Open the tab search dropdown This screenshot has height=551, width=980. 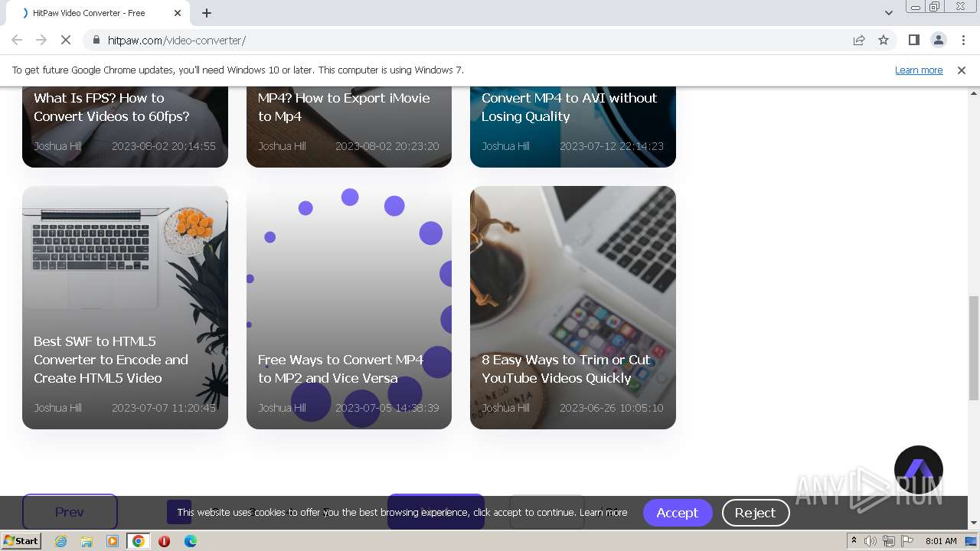pyautogui.click(x=888, y=13)
